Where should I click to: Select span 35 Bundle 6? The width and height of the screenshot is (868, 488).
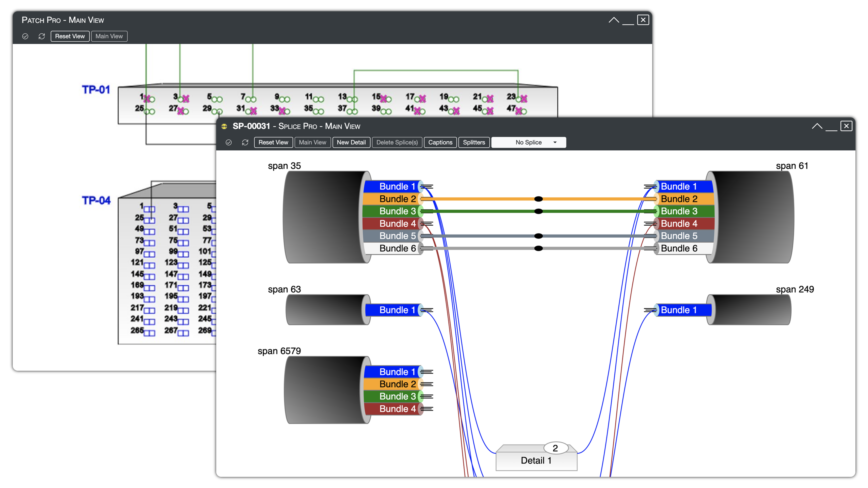pyautogui.click(x=393, y=248)
